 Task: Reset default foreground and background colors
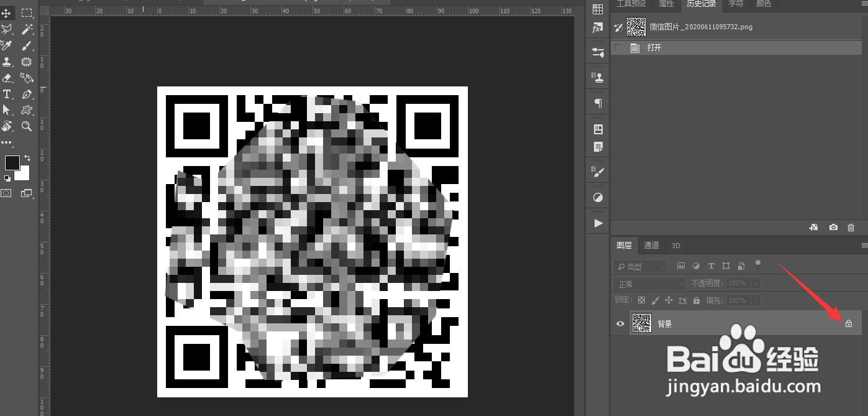[7, 178]
